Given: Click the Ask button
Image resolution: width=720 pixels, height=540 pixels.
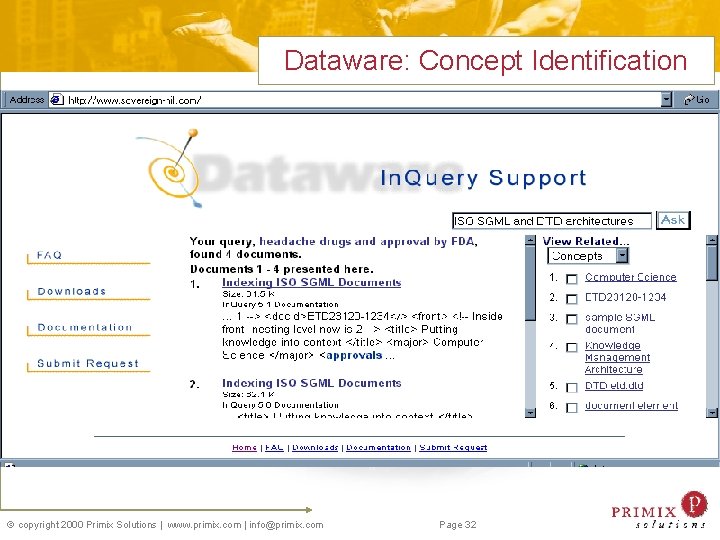Looking at the screenshot, I should click(673, 220).
